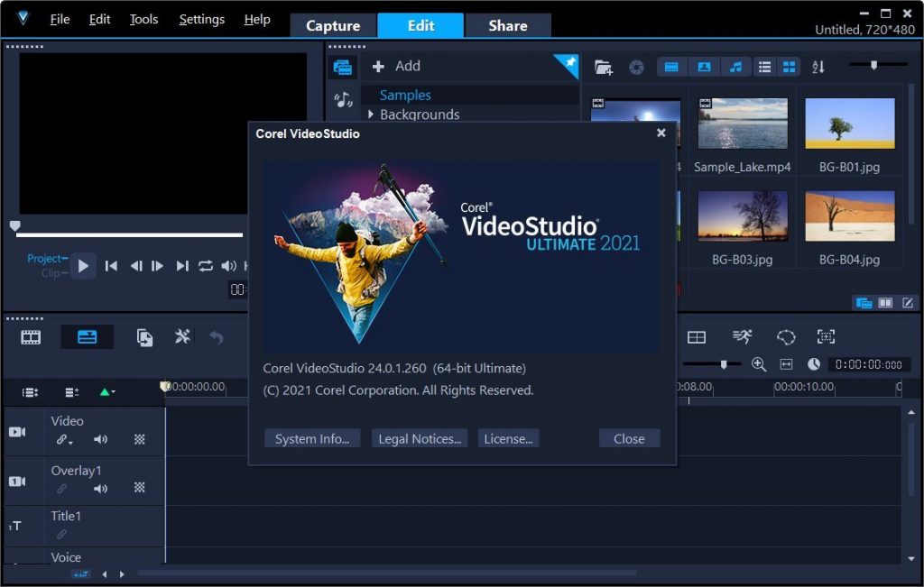Image resolution: width=924 pixels, height=587 pixels.
Task: Switch to the Share tab
Action: point(507,25)
